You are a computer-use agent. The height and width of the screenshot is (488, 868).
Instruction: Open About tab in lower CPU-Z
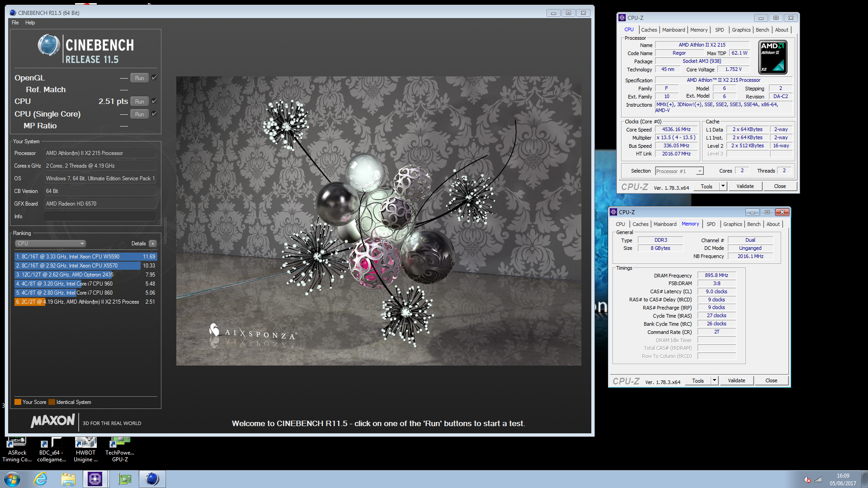click(773, 224)
